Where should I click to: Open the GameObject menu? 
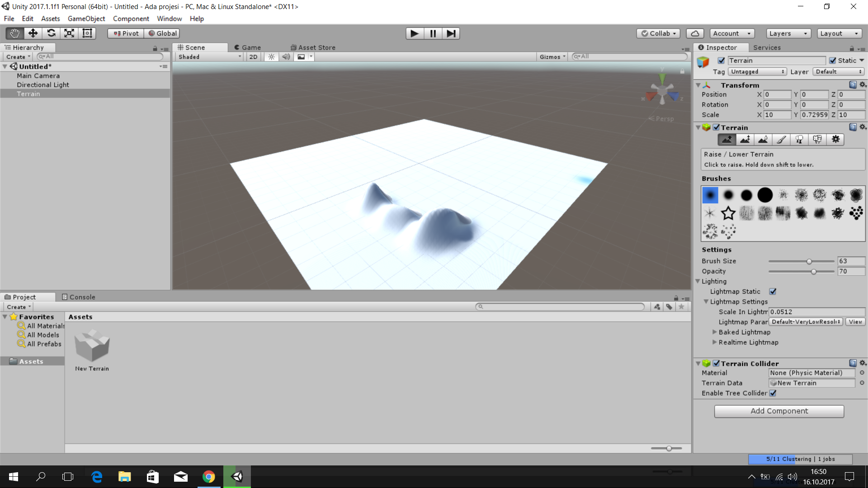86,19
